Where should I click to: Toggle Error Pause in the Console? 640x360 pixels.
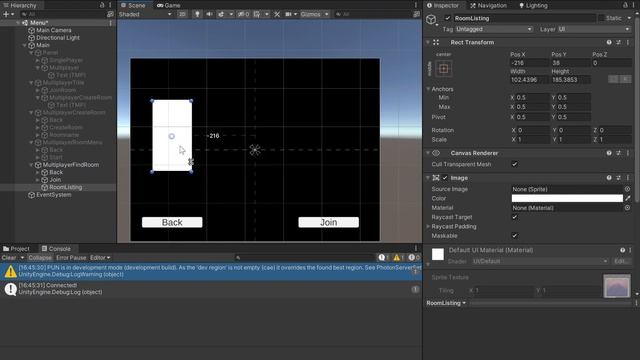(71, 258)
